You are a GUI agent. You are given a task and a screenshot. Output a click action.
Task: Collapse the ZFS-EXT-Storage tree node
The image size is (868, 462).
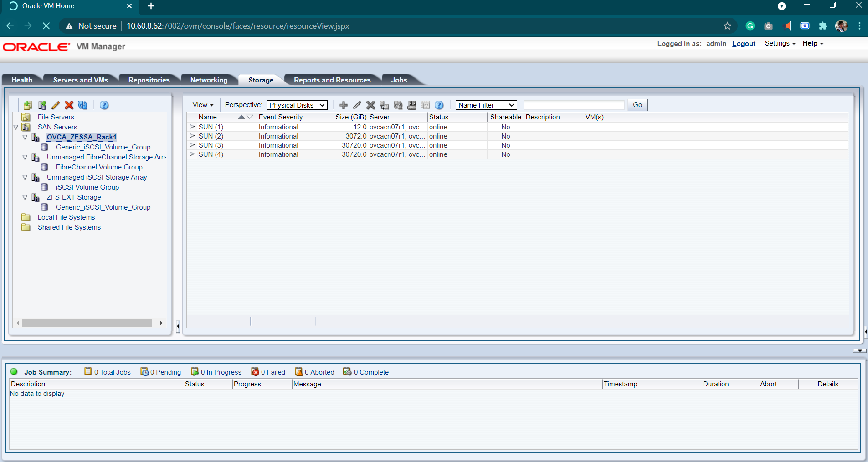[x=25, y=197]
